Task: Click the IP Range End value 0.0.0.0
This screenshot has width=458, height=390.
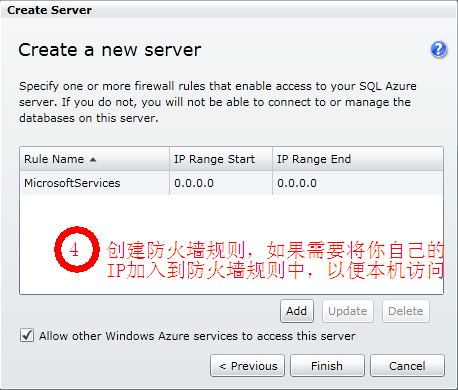Action: pyautogui.click(x=297, y=183)
